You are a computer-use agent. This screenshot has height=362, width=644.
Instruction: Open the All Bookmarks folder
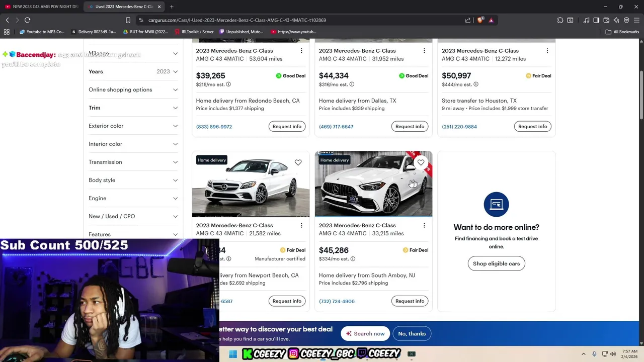[x=622, y=32]
